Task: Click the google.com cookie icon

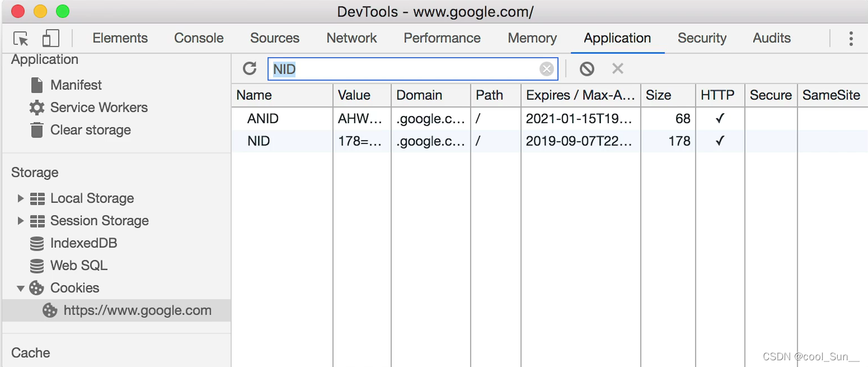Action: click(x=50, y=310)
